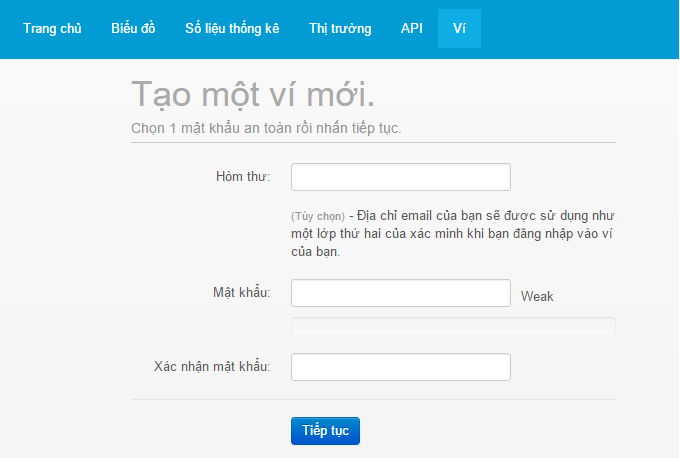
Task: Select the Xác nhận mật khẩu label
Action: click(x=212, y=367)
